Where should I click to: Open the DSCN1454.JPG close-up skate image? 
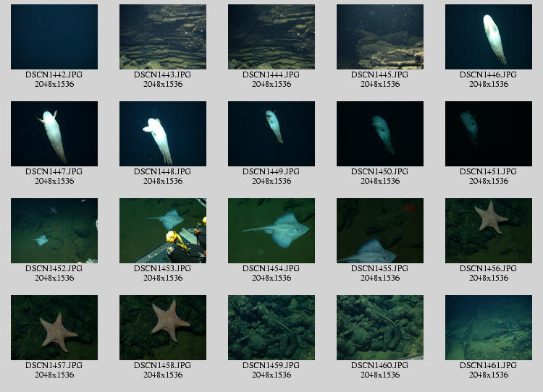(271, 231)
